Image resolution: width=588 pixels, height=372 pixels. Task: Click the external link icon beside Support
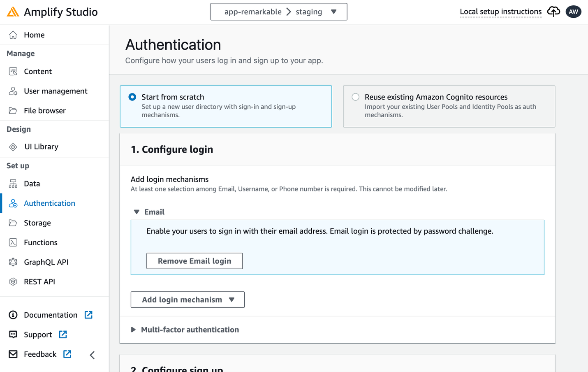coord(63,335)
